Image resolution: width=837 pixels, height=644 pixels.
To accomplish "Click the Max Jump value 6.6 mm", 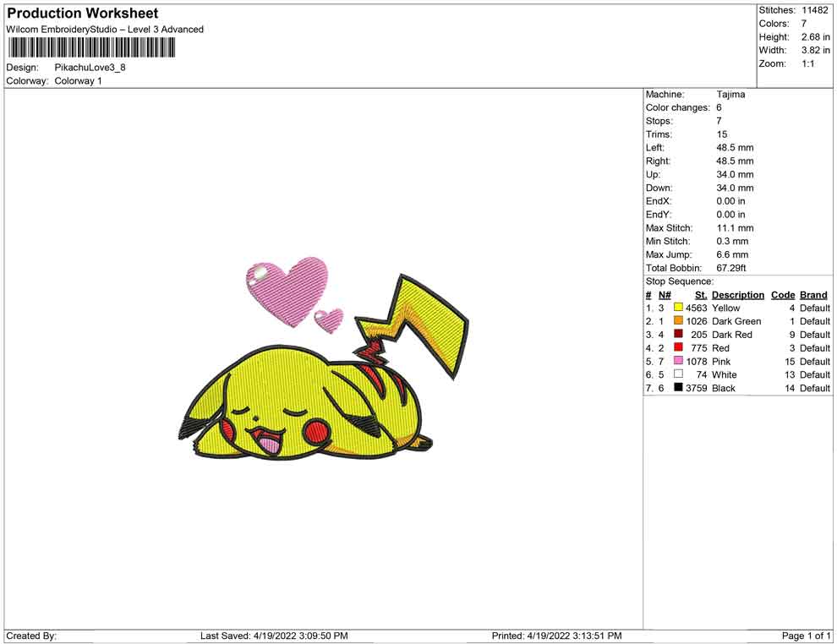I will pyautogui.click(x=732, y=254).
